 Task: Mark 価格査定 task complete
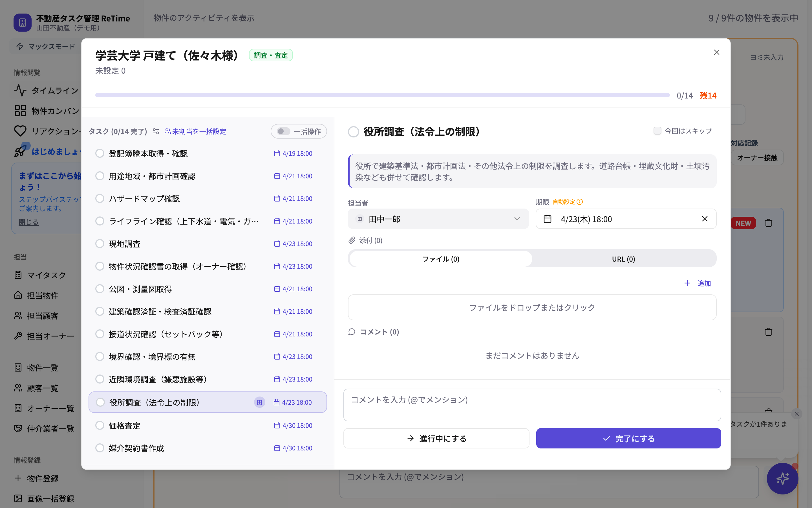(100, 425)
